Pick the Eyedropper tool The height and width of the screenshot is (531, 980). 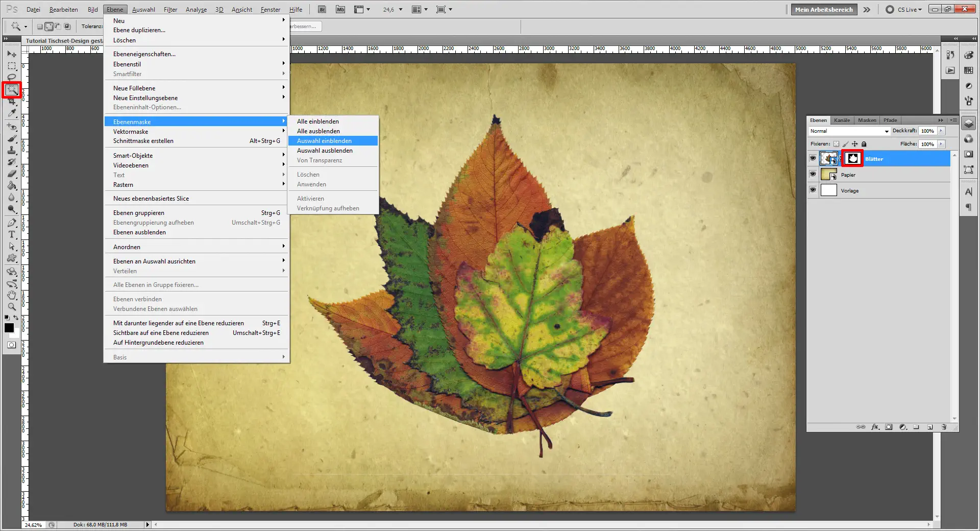pyautogui.click(x=12, y=113)
